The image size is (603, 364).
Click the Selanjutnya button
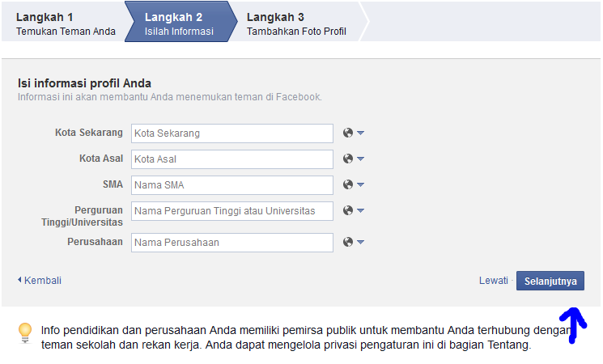[550, 281]
